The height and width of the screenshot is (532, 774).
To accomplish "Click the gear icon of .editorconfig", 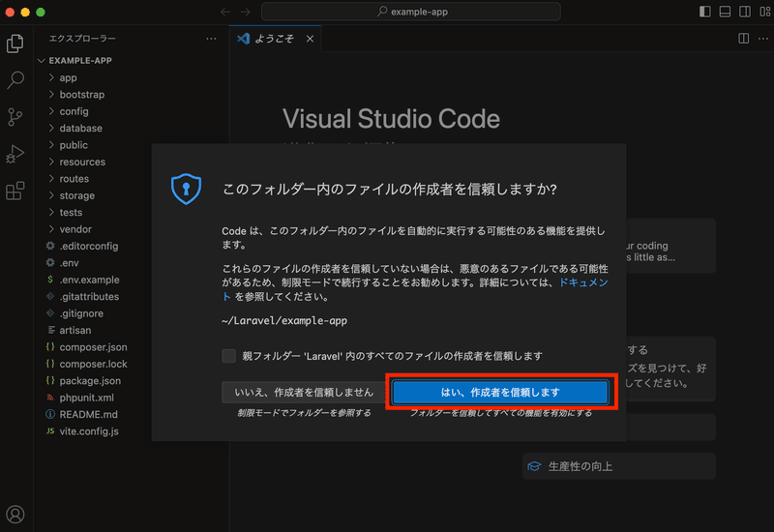I will (x=50, y=246).
